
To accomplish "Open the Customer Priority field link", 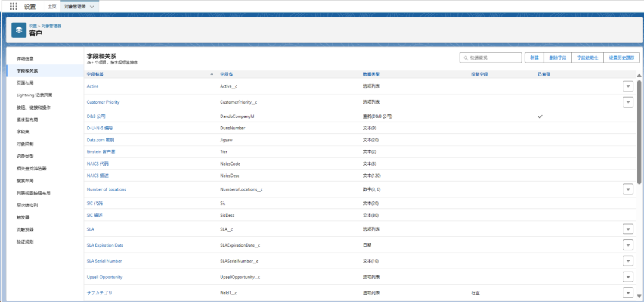I will point(103,102).
